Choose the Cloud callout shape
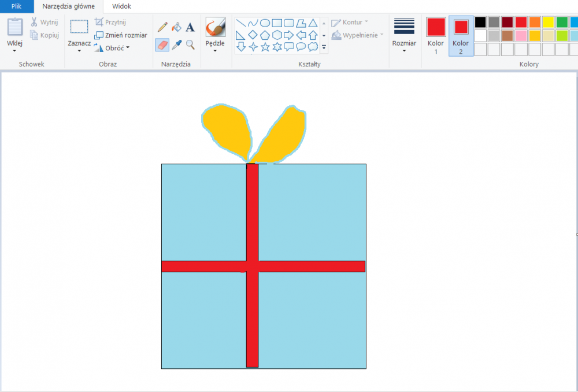Viewport: 578px width, 392px height. [313, 47]
